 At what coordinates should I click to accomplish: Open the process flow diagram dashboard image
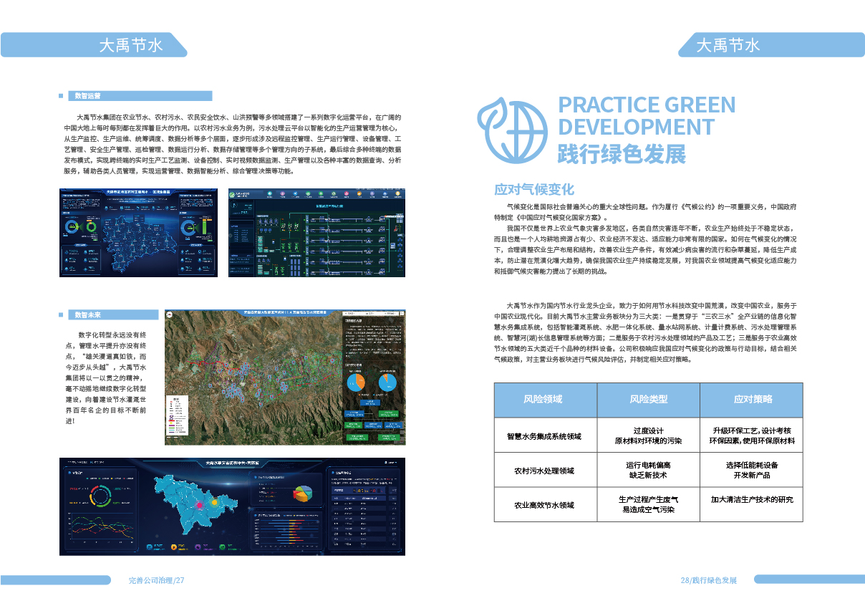(316, 233)
